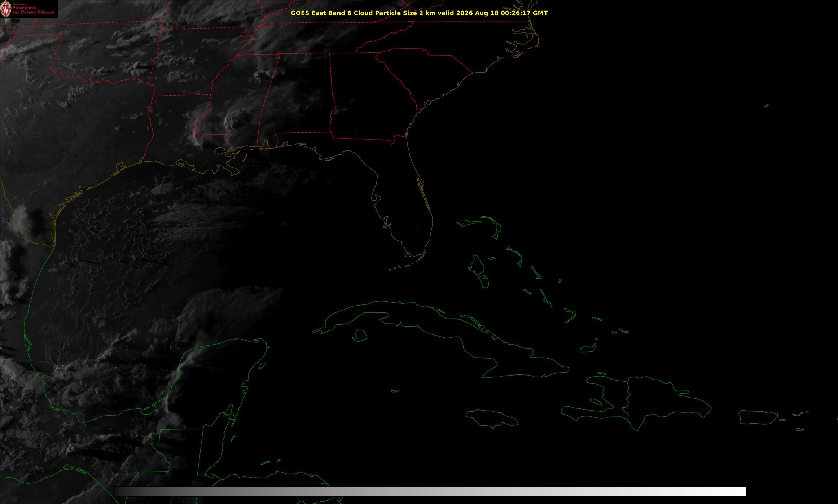Click the Atmospheric and Oceanic Sciences text
Image resolution: width=838 pixels, height=504 pixels.
pyautogui.click(x=33, y=10)
